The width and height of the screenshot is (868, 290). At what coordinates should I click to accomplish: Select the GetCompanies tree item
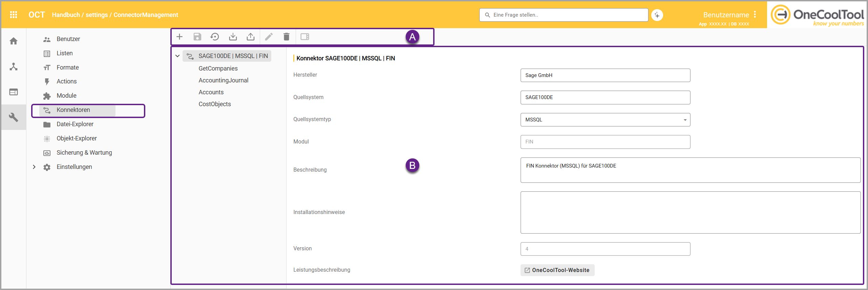click(218, 69)
